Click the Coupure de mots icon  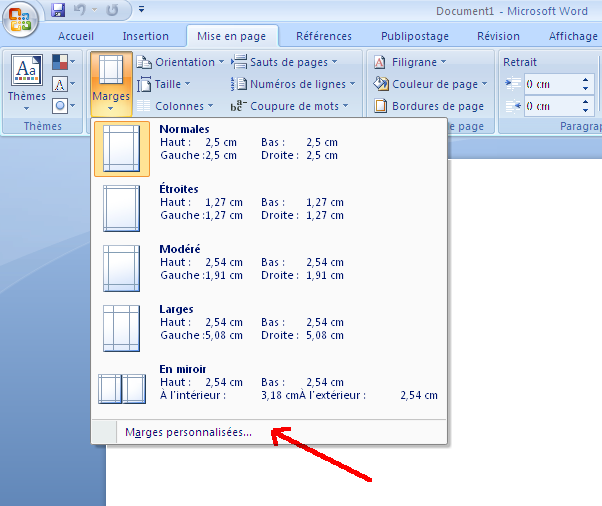click(x=238, y=106)
